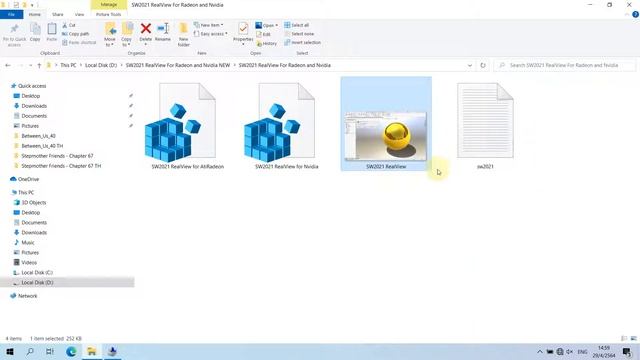Go back with the Back arrow
The image size is (640, 360).
(8, 65)
